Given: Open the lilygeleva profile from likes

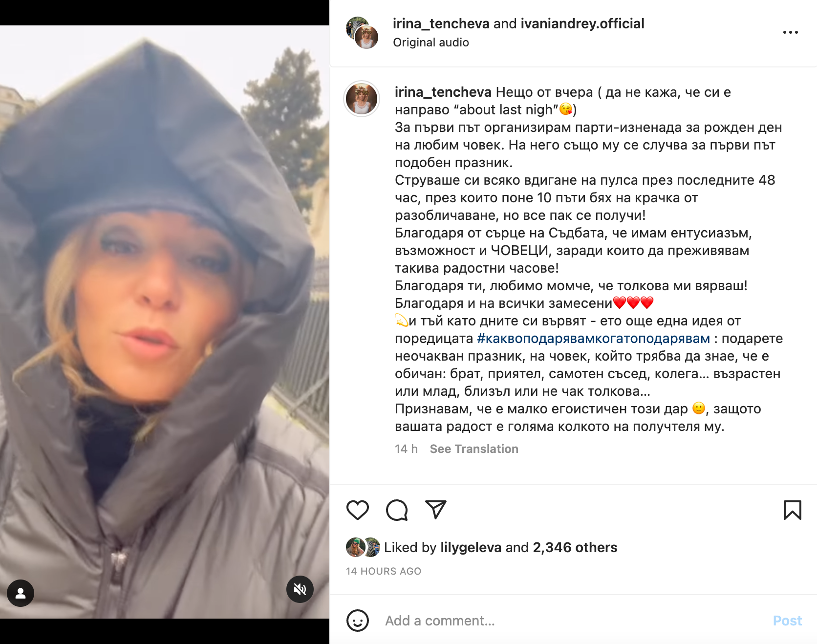Looking at the screenshot, I should click(x=471, y=547).
